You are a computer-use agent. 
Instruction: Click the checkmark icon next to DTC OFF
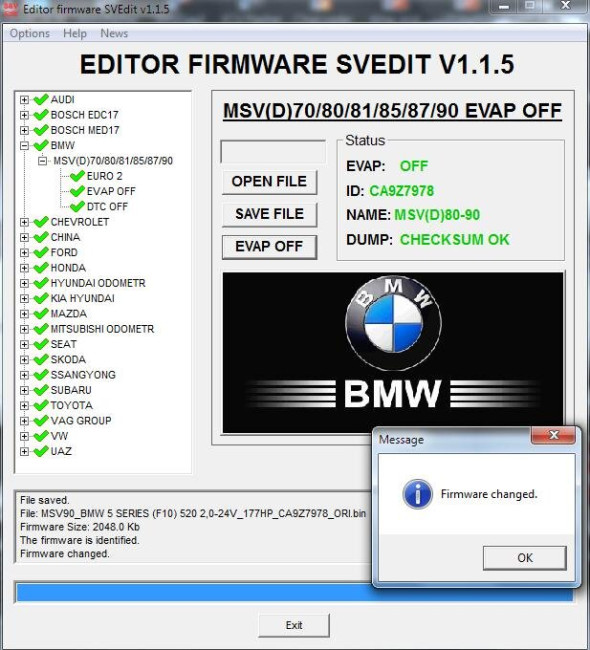point(77,206)
